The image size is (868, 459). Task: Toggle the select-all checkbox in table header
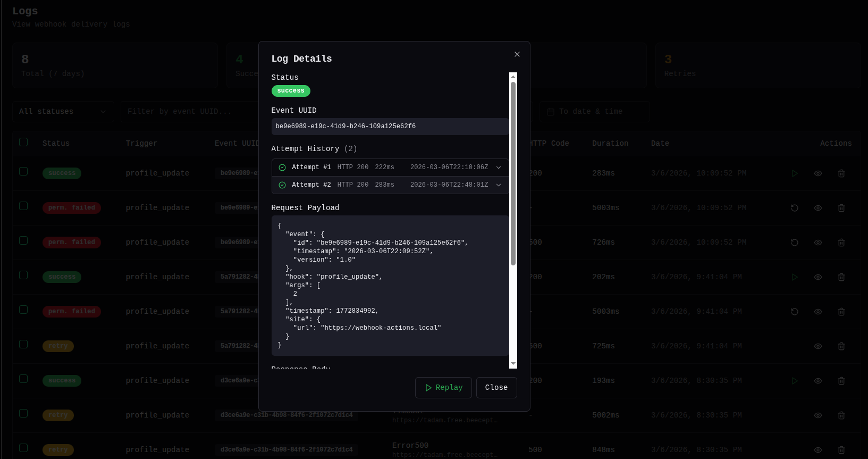click(x=23, y=142)
